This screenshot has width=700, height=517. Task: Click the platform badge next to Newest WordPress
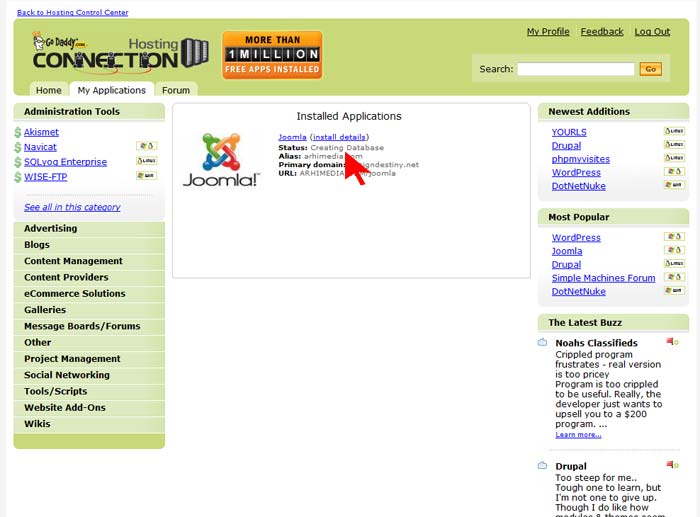pos(674,171)
